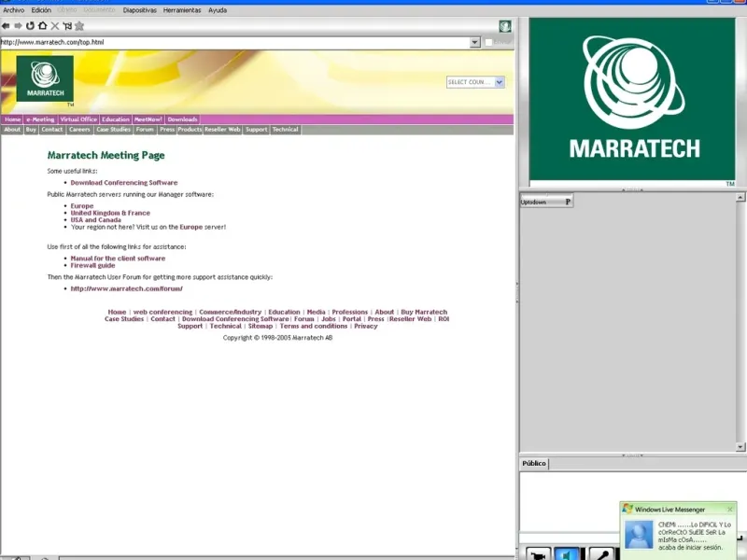The height and width of the screenshot is (560, 747).
Task: Open the Downloads navigation tab
Action: 182,119
